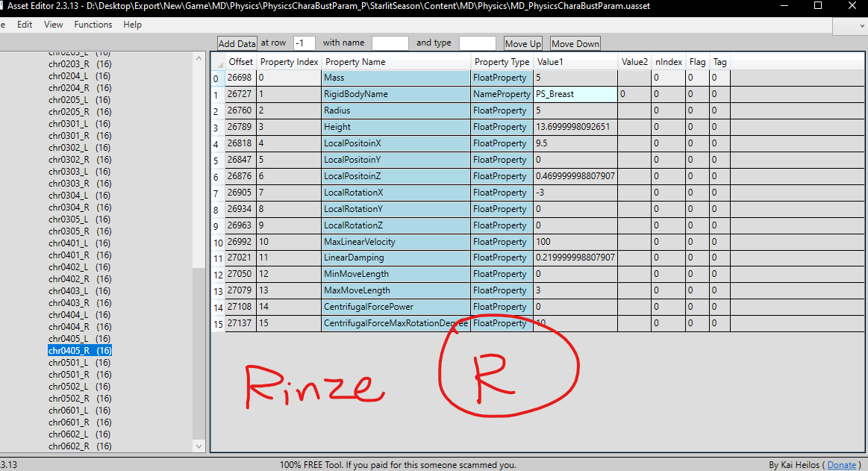Click the Property Index column header
868x471 pixels.
pyautogui.click(x=289, y=62)
